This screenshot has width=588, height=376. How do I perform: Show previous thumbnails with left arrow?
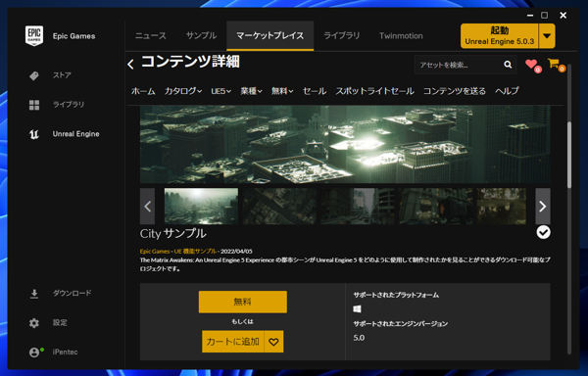pos(147,207)
